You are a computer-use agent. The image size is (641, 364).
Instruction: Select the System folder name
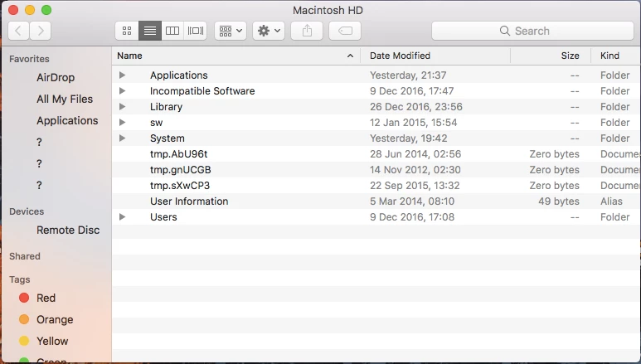coord(168,138)
